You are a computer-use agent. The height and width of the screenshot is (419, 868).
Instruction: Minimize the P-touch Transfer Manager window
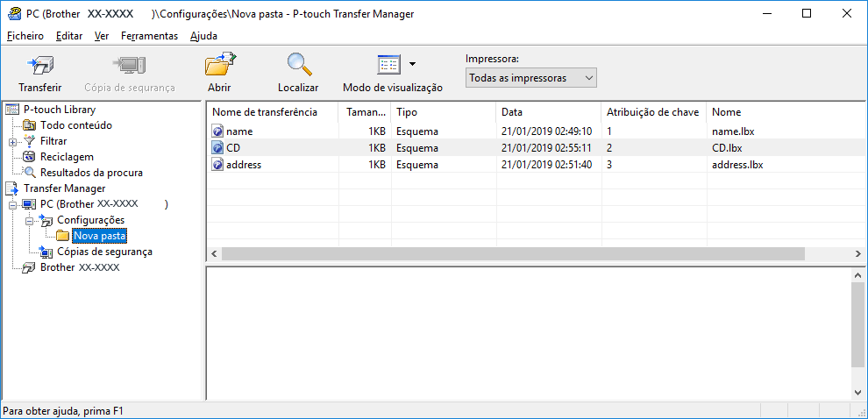766,14
